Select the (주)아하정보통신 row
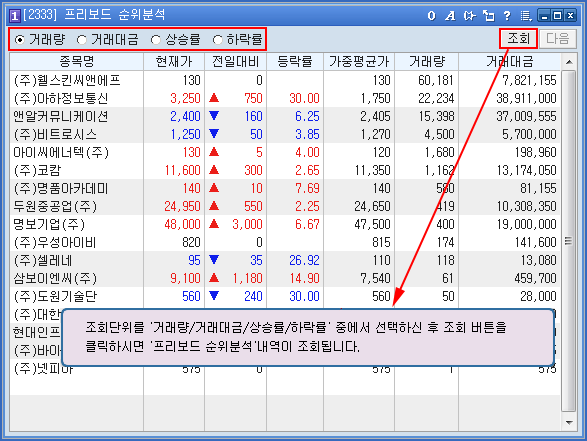This screenshot has width=587, height=441. point(285,98)
